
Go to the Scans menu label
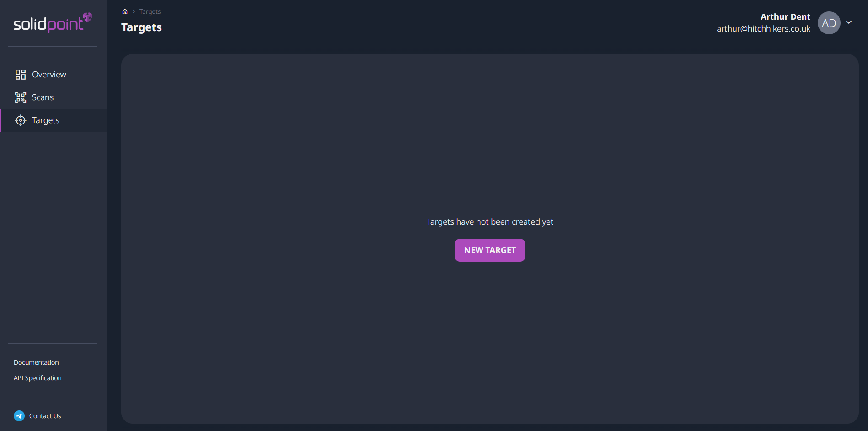coord(43,97)
